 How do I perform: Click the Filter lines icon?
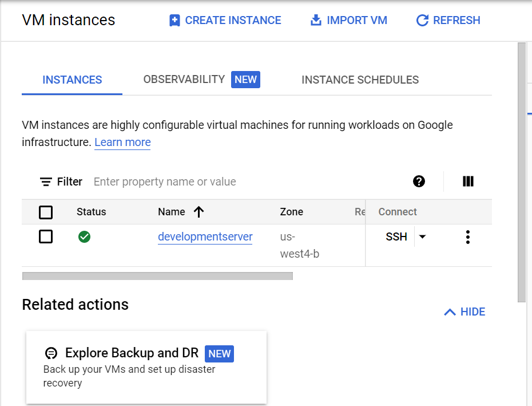tap(46, 182)
